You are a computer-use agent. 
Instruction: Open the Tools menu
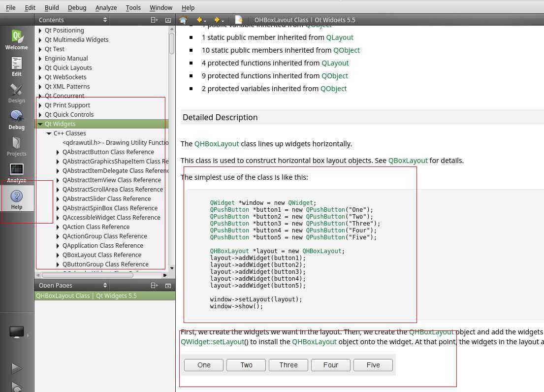[x=133, y=7]
